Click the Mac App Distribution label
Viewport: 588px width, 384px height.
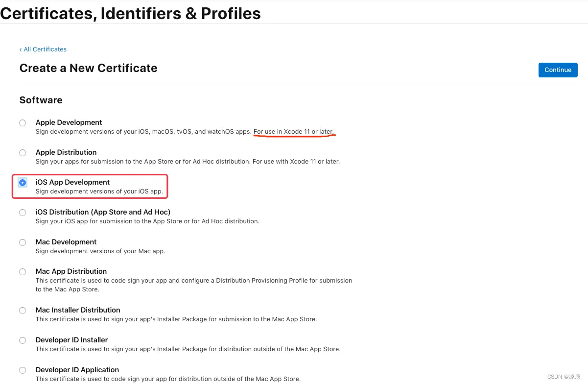pos(71,271)
